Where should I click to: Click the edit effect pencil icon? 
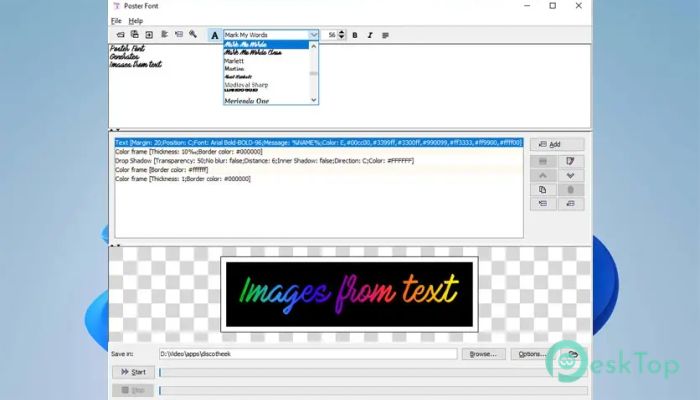click(571, 161)
